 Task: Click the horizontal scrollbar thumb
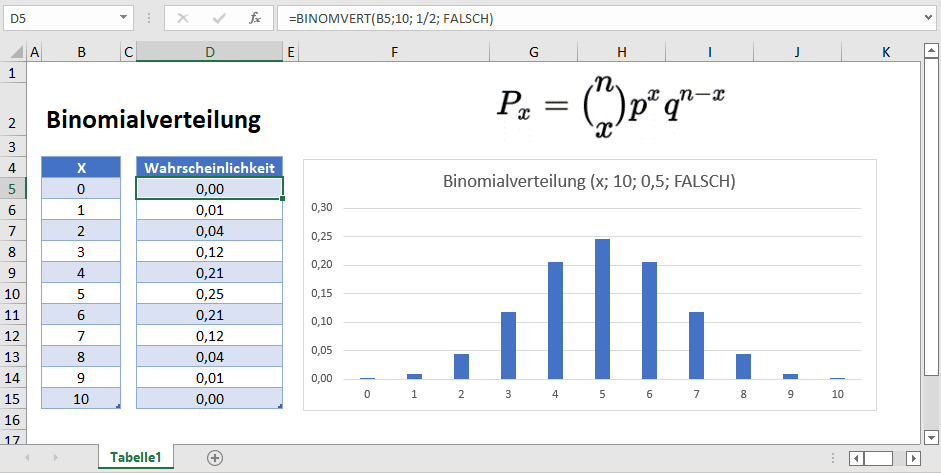click(x=879, y=459)
